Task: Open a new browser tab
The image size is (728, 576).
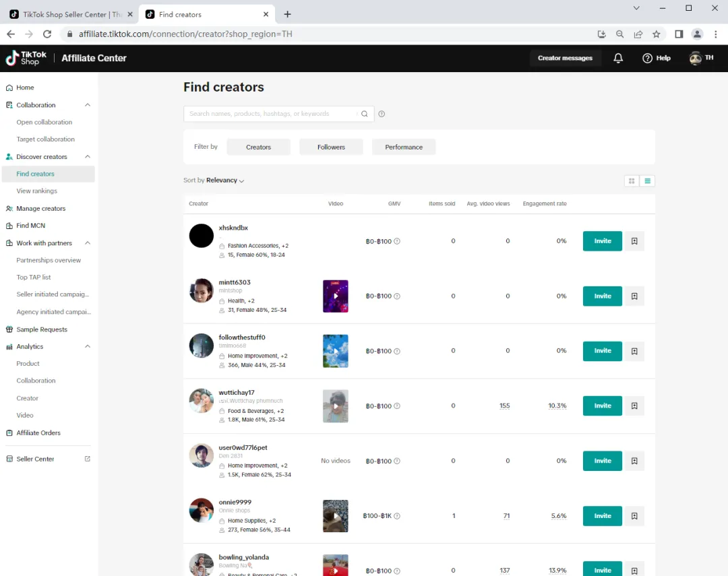Action: 287,14
